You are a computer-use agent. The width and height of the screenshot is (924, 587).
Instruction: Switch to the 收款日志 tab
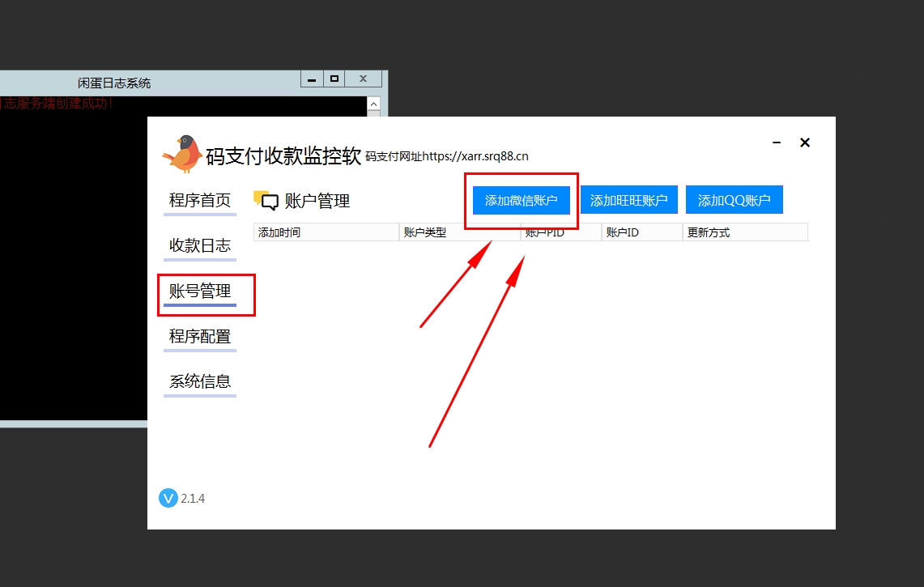199,245
